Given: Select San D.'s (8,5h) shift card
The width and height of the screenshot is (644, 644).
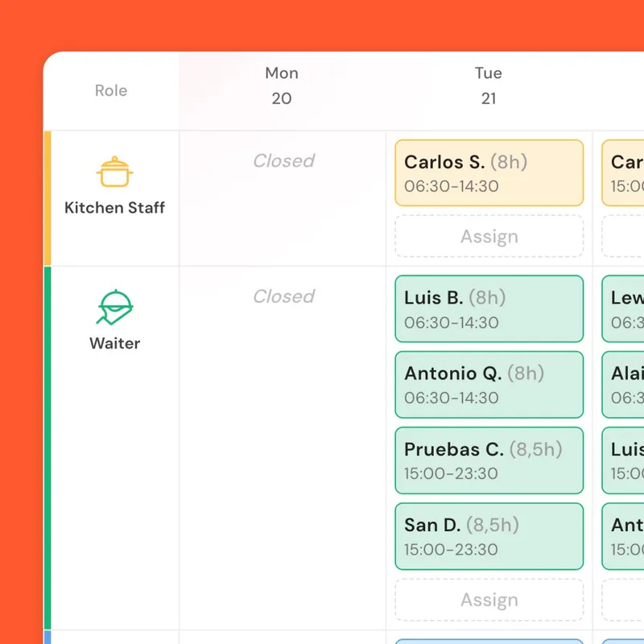Looking at the screenshot, I should (x=489, y=536).
